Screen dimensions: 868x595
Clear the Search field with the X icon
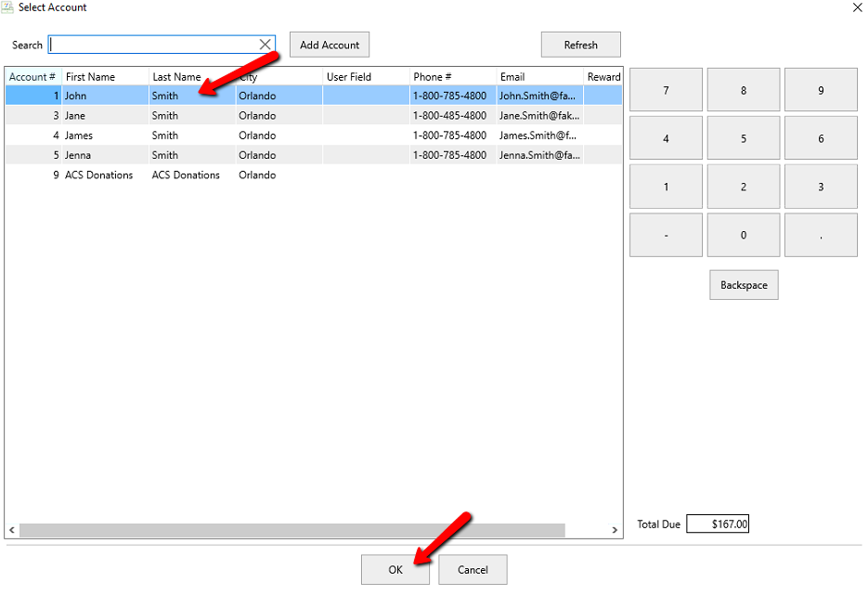[266, 45]
